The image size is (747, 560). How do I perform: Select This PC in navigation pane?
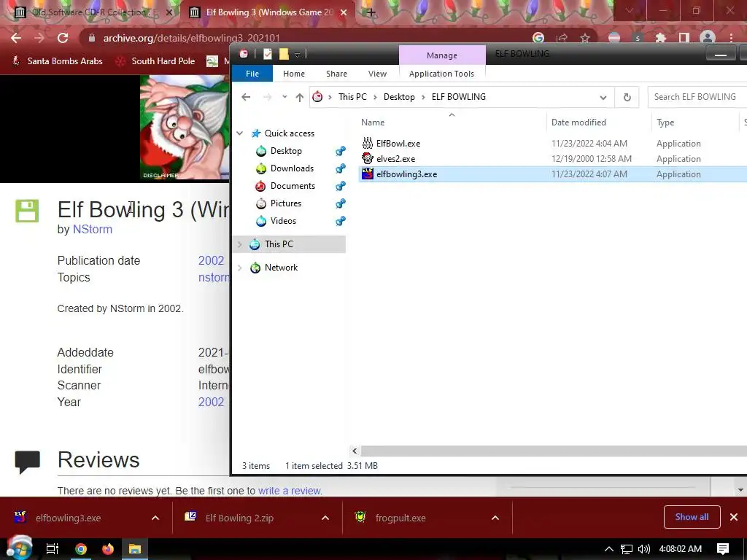click(x=279, y=244)
